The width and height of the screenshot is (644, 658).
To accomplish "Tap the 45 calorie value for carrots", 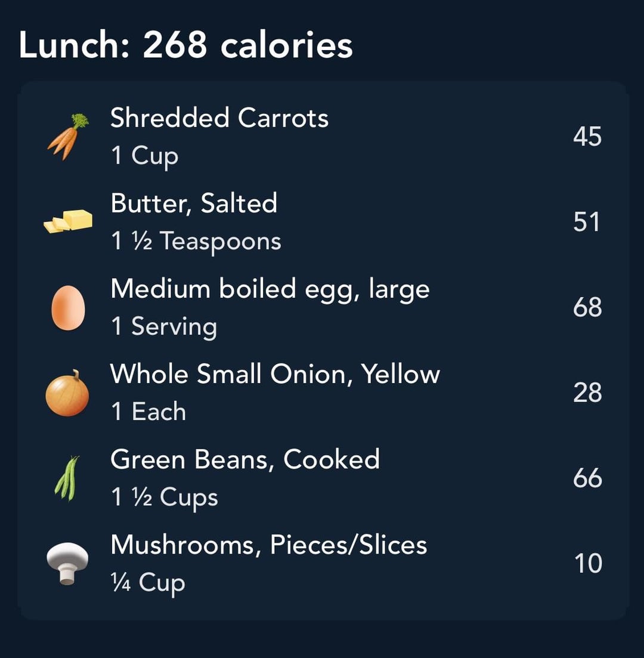I will 587,137.
